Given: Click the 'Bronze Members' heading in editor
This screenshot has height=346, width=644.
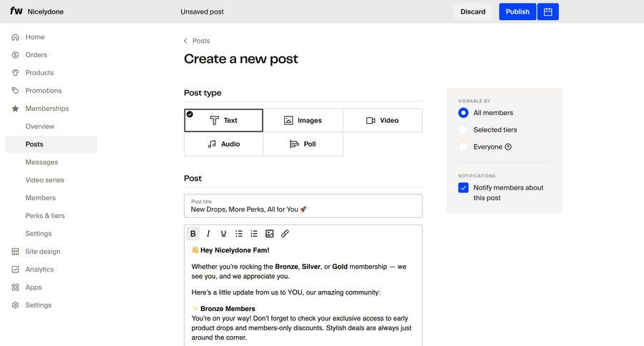Looking at the screenshot, I should click(228, 309).
